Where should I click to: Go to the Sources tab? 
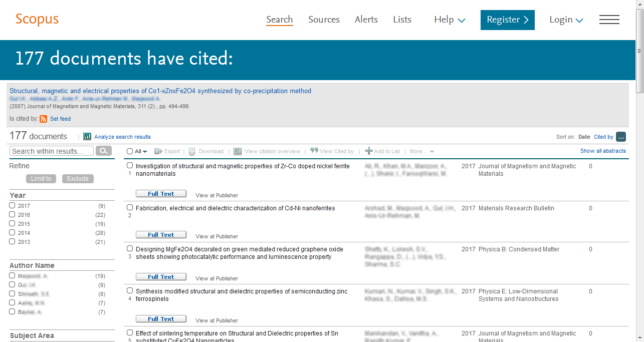click(324, 20)
